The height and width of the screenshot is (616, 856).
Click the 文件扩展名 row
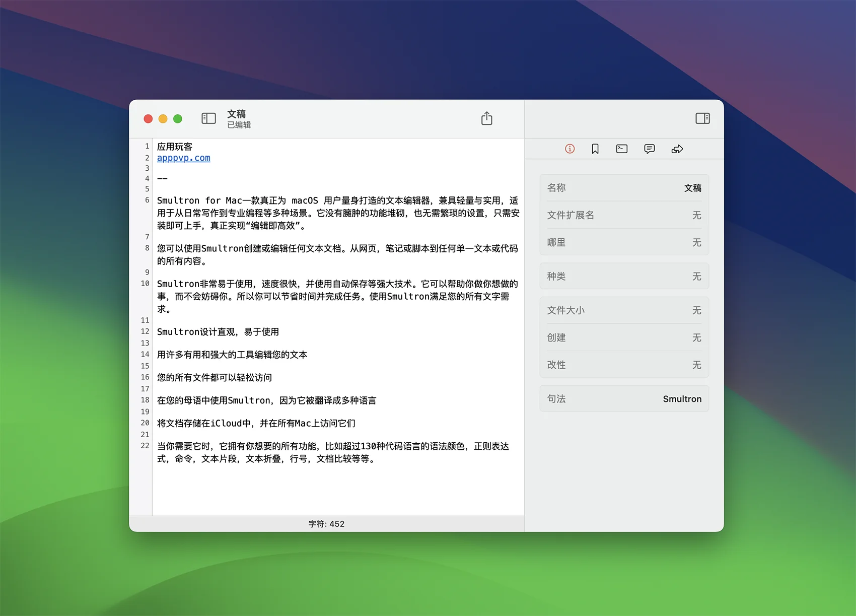pos(624,215)
